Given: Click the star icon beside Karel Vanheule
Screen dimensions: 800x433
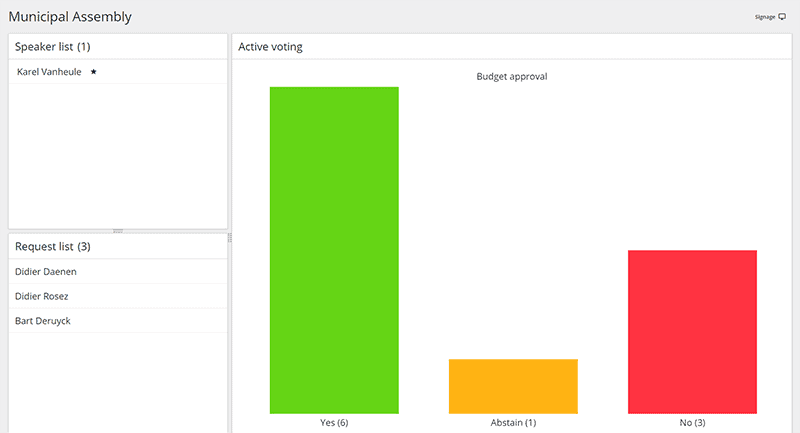Looking at the screenshot, I should [93, 72].
